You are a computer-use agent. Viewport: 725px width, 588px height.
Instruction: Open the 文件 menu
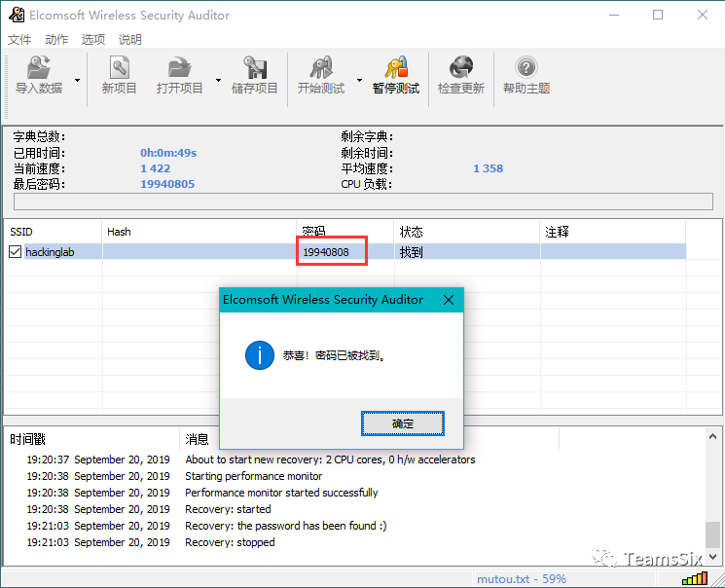[19, 40]
